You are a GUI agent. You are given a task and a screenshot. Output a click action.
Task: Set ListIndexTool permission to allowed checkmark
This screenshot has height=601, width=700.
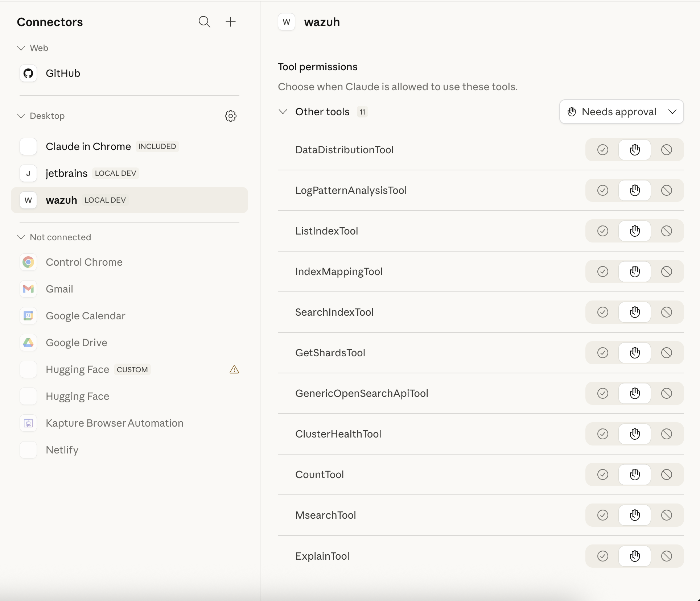(602, 231)
